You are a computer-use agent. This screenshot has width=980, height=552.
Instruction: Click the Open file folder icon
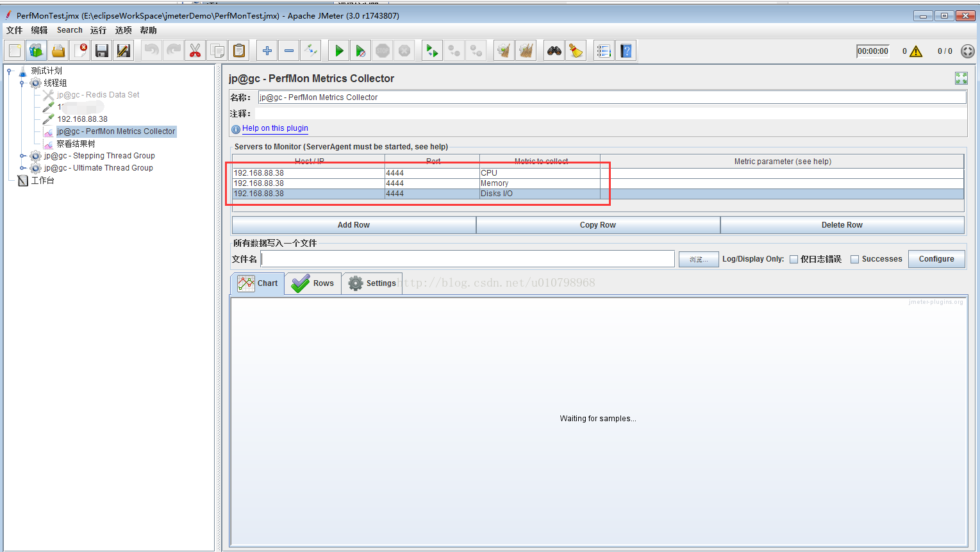[58, 51]
